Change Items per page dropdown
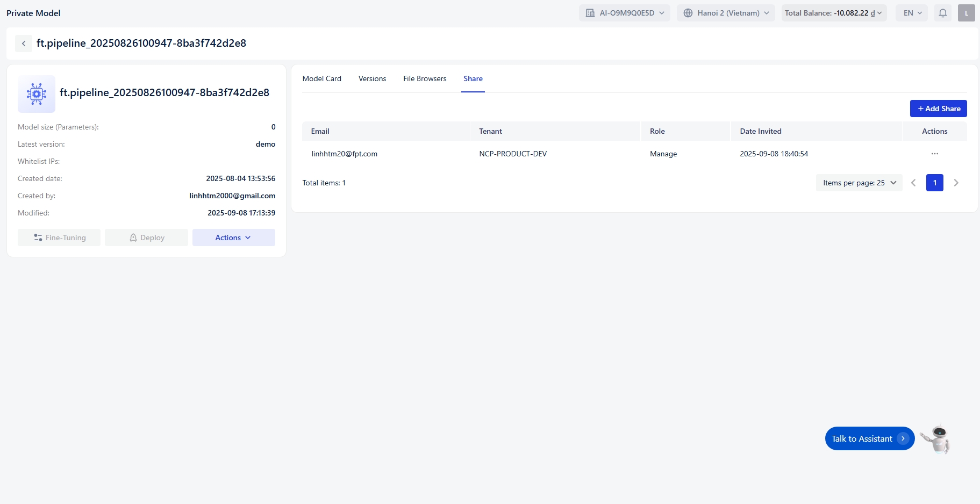The height and width of the screenshot is (504, 980). (859, 183)
